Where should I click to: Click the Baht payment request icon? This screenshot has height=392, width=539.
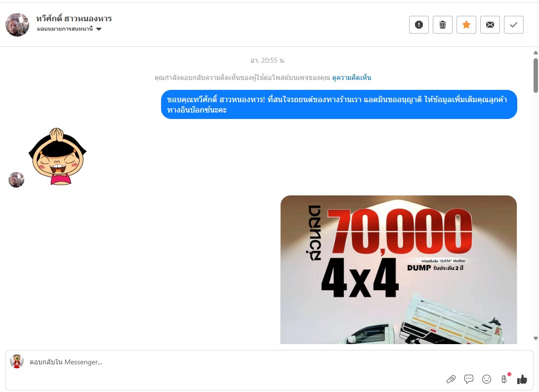coord(504,379)
